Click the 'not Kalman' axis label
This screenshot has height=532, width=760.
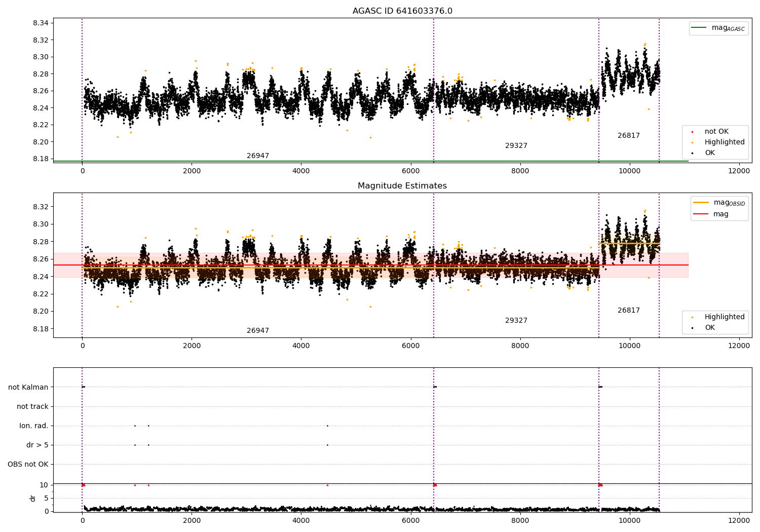[28, 387]
